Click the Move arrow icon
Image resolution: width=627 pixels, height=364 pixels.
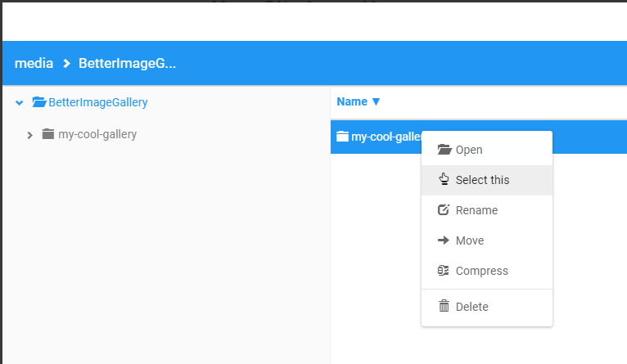(444, 240)
